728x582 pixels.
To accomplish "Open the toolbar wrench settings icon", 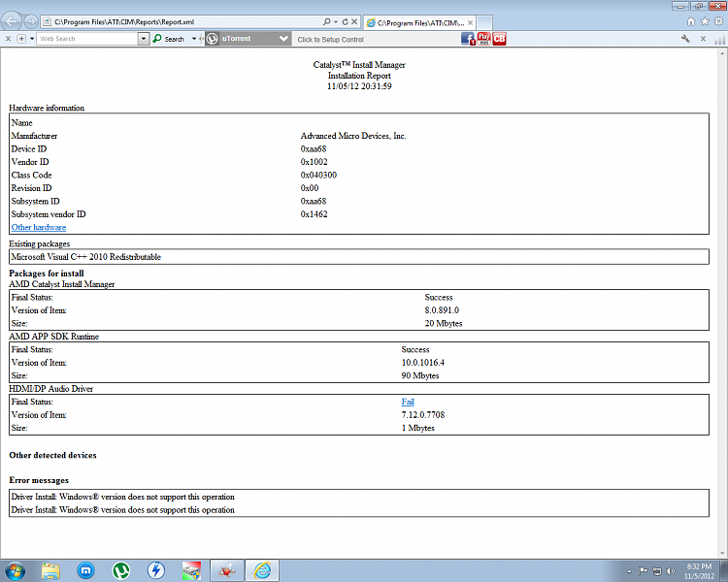I will [685, 39].
